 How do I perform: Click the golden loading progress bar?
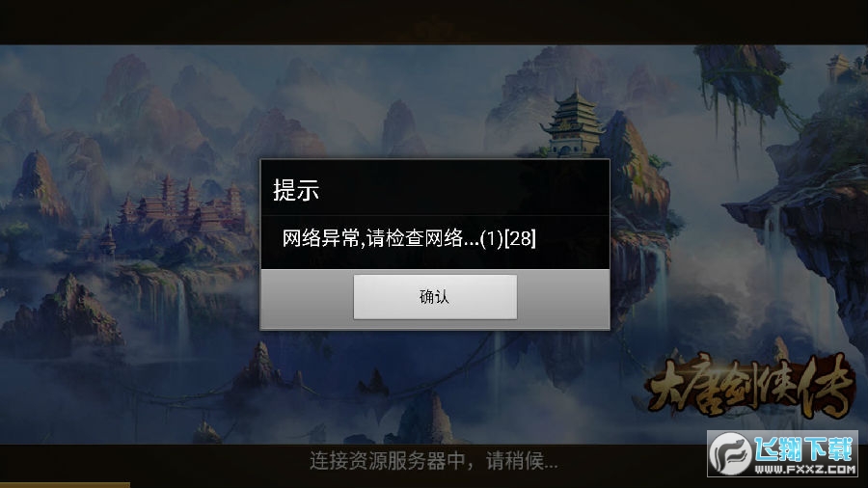(65, 485)
